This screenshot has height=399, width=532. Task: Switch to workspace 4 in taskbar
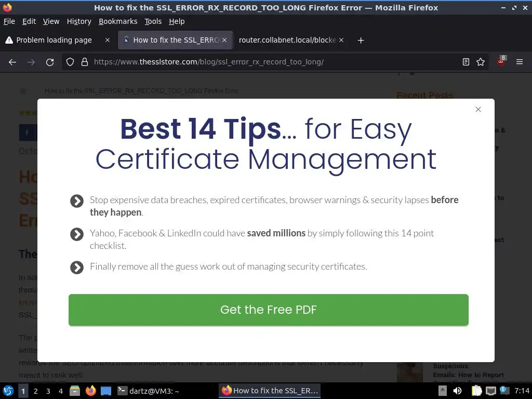[x=61, y=391]
